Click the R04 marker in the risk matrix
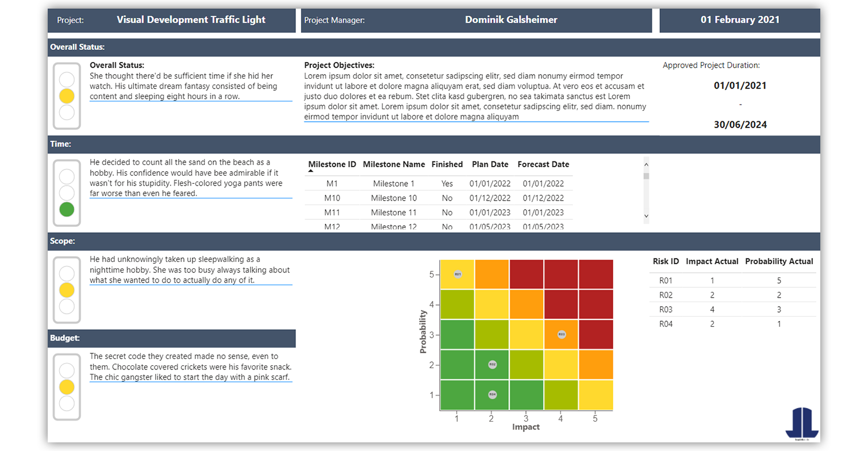The image size is (868, 451). (491, 394)
